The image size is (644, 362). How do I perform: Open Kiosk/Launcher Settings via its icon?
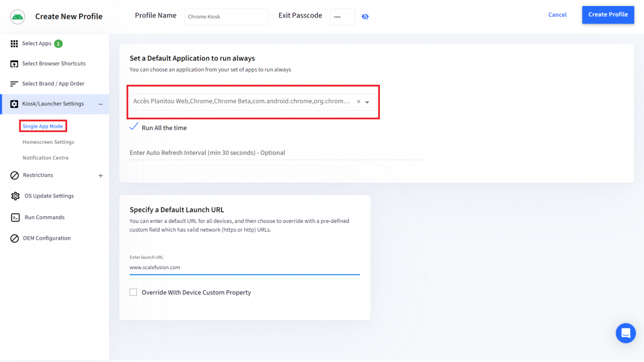14,104
